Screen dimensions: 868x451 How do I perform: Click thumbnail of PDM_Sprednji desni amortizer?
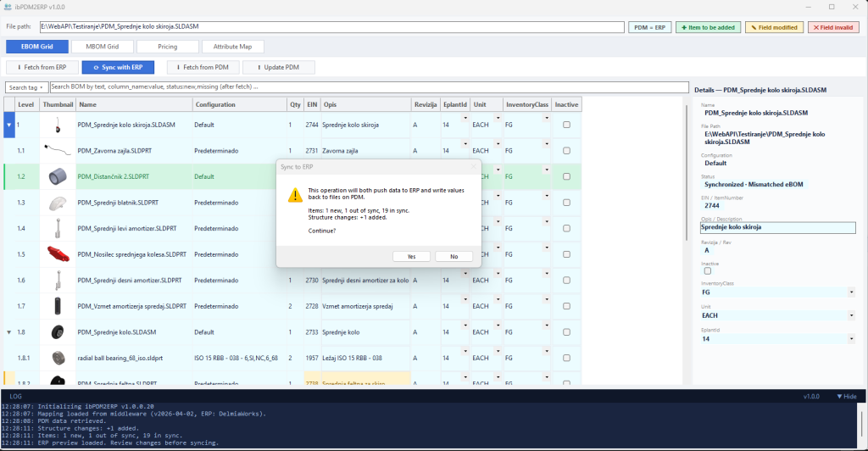tap(58, 280)
